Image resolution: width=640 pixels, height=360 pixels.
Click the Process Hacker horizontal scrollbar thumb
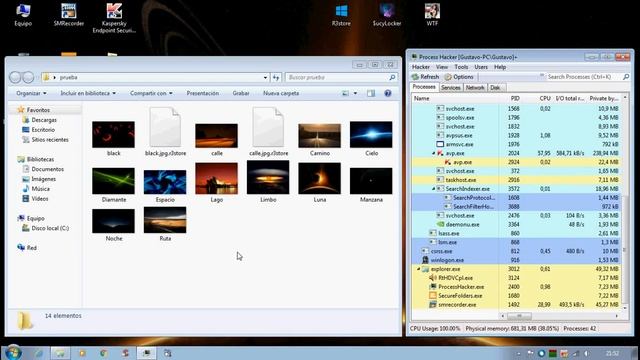[519, 316]
